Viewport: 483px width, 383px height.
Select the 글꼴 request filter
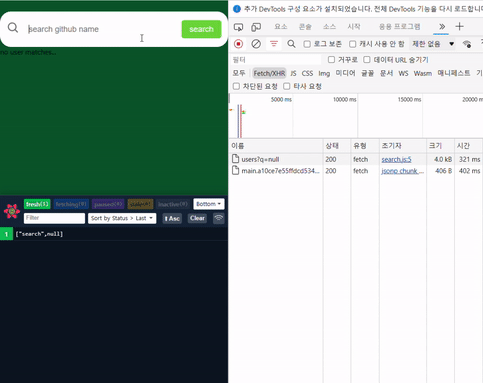(x=368, y=73)
